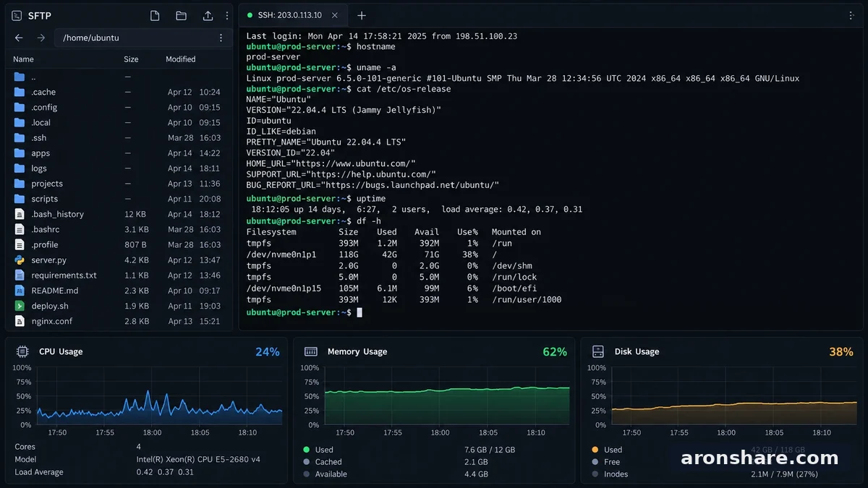Viewport: 868px width, 488px height.
Task: Click the Inodes legend entry in Disk Usage
Action: coord(616,474)
